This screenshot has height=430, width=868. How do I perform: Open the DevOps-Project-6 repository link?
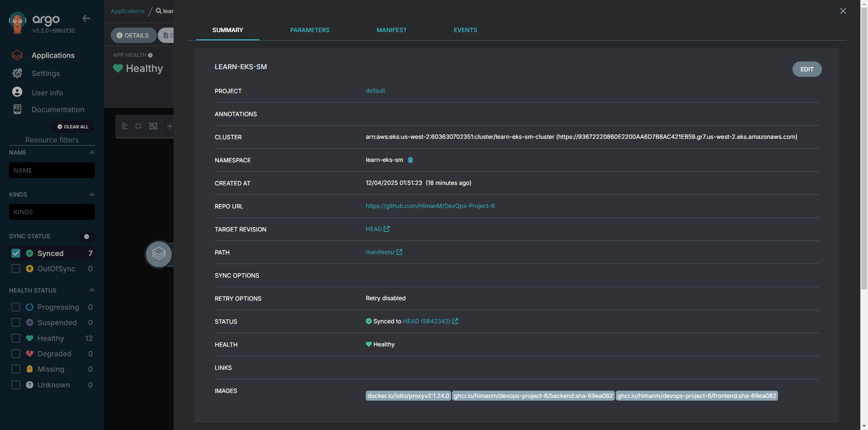[430, 206]
